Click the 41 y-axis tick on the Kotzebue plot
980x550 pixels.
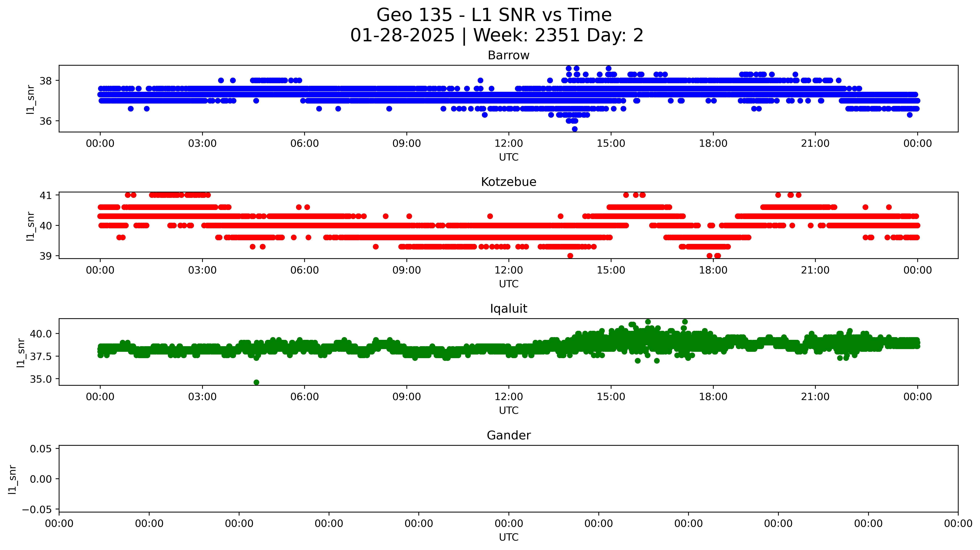(x=46, y=195)
